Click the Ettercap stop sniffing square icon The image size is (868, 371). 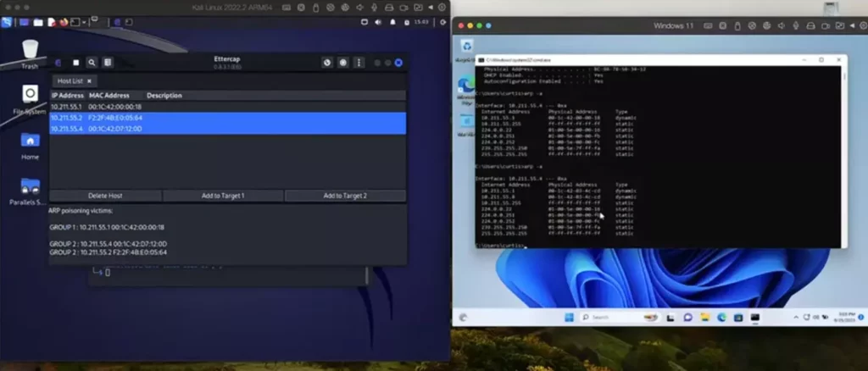(x=75, y=63)
